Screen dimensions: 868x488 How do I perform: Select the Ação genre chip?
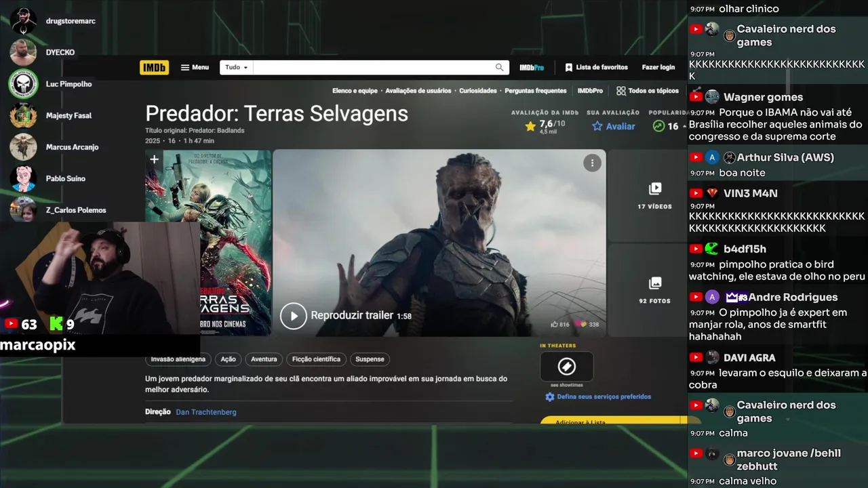click(229, 359)
